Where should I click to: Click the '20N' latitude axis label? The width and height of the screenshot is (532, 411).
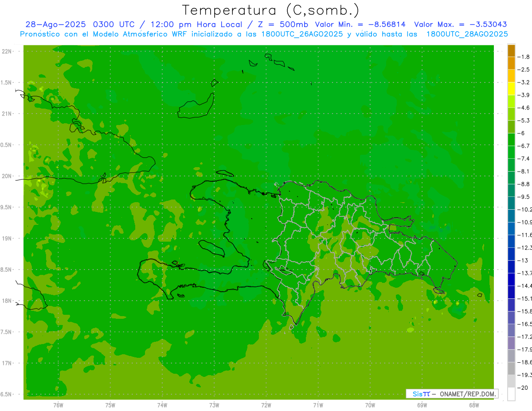pyautogui.click(x=7, y=176)
